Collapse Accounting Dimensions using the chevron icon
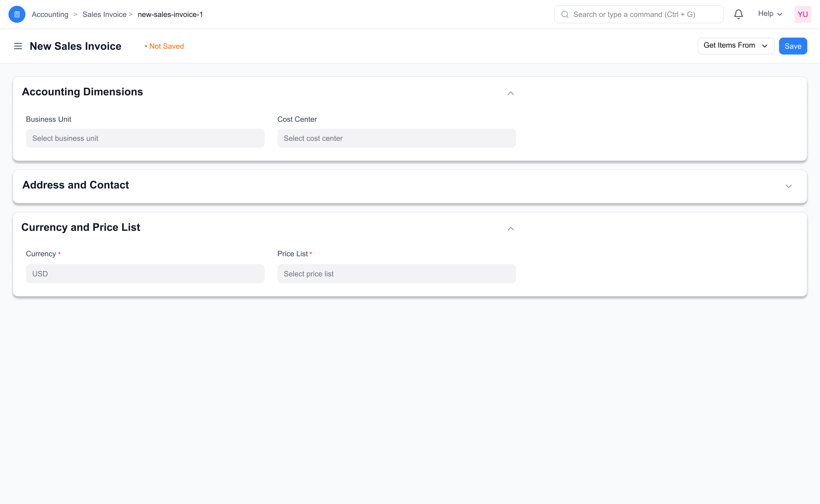820x504 pixels. click(x=511, y=93)
